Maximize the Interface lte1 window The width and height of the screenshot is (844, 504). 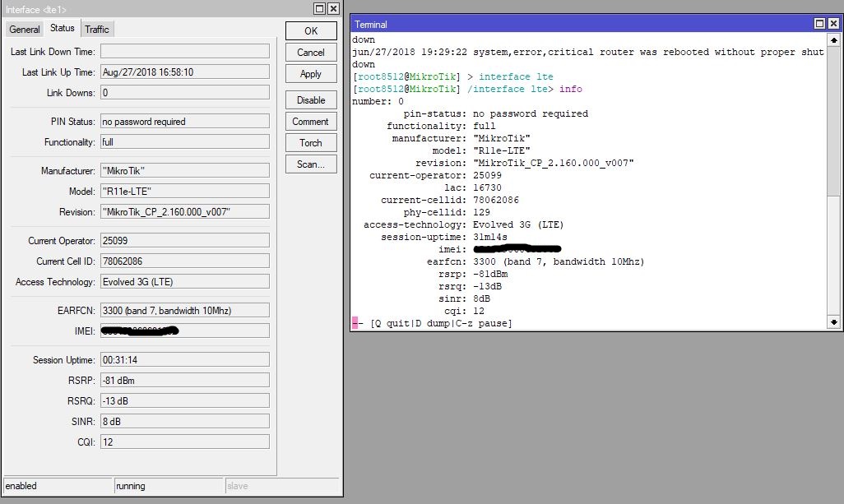point(319,8)
